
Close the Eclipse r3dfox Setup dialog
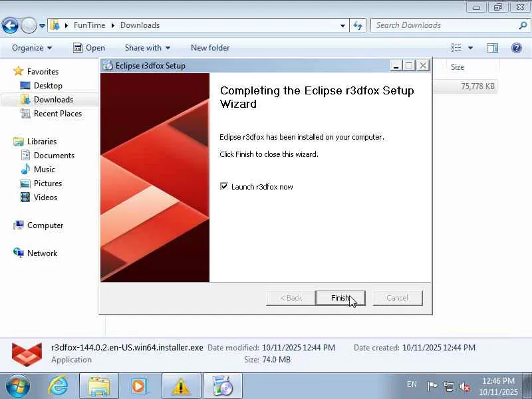pos(423,65)
